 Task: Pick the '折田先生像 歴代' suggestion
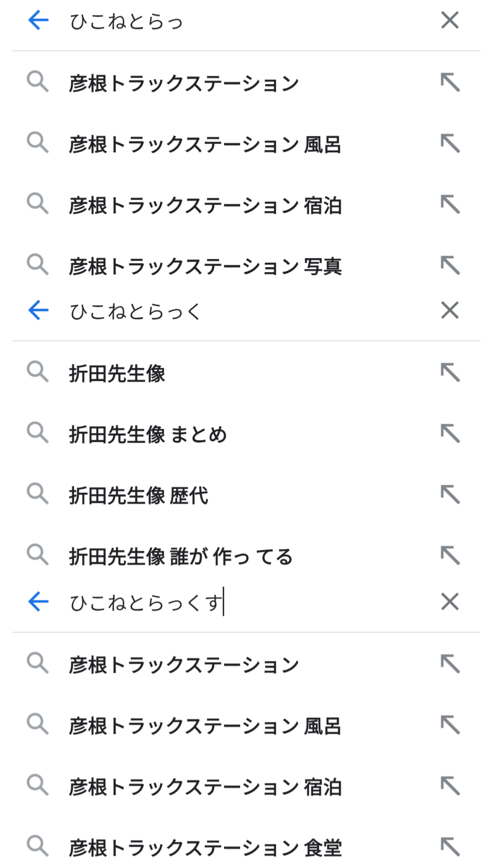[139, 495]
